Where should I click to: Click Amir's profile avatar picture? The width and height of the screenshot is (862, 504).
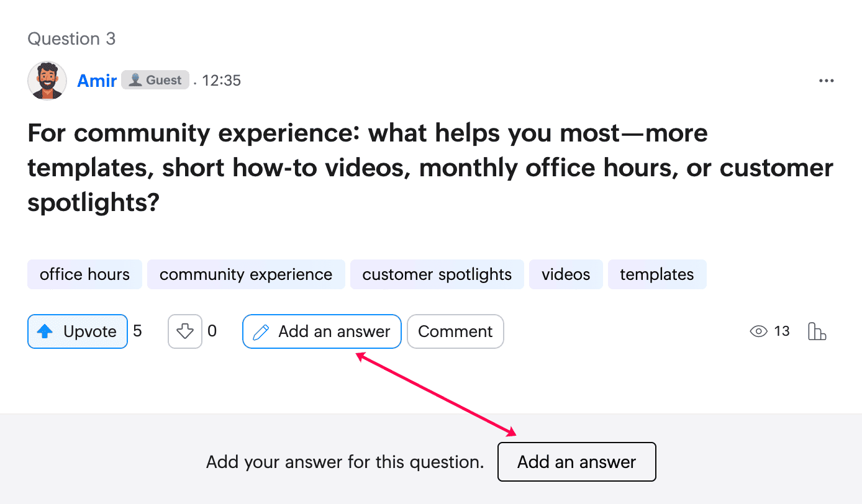[x=47, y=81]
